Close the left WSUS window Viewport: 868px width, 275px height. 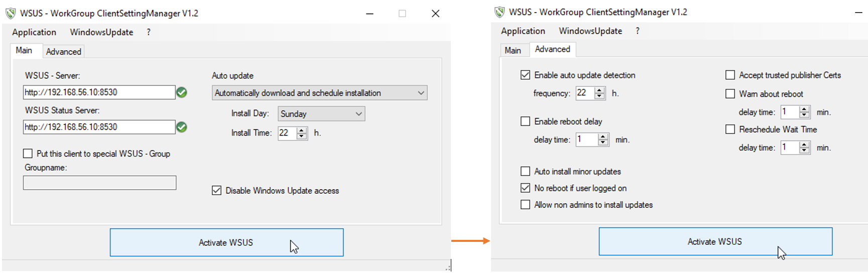[435, 14]
